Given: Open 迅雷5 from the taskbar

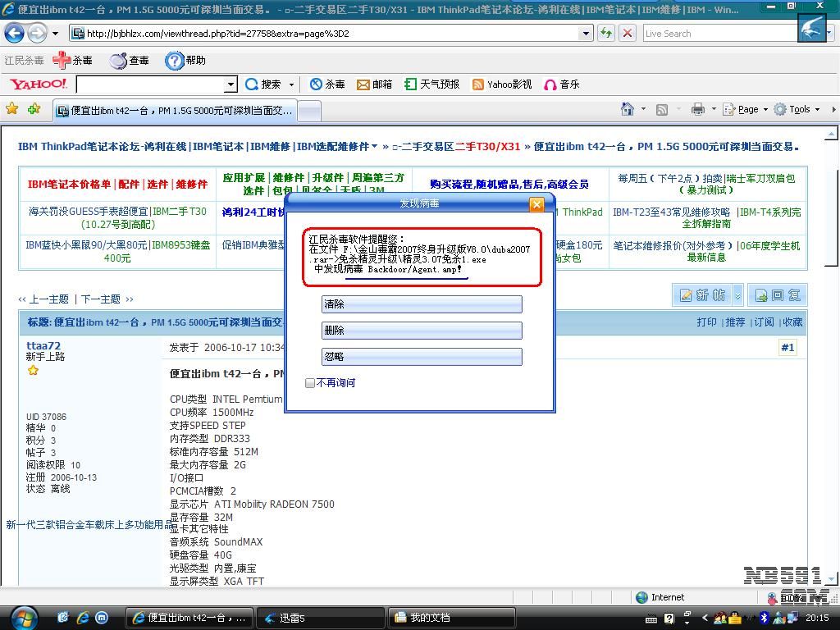Looking at the screenshot, I should [291, 618].
